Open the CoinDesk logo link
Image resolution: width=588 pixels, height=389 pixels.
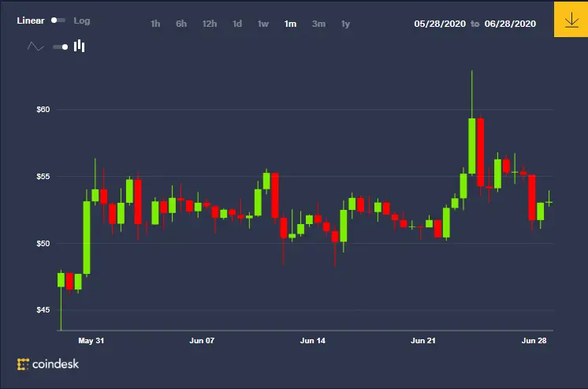pyautogui.click(x=48, y=364)
